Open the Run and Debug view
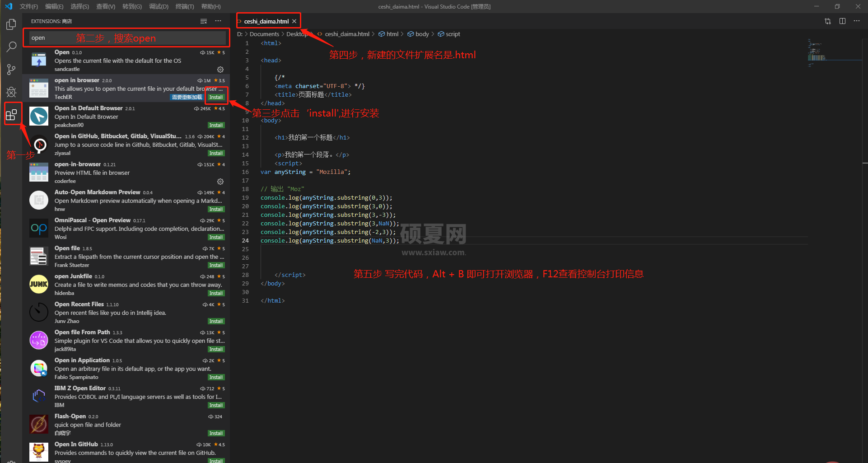 point(11,92)
